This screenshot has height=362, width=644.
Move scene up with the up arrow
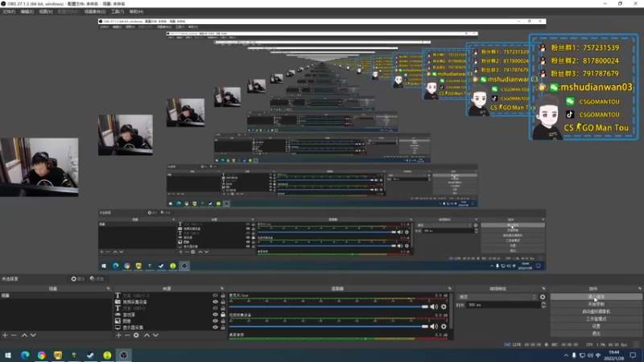(24, 335)
